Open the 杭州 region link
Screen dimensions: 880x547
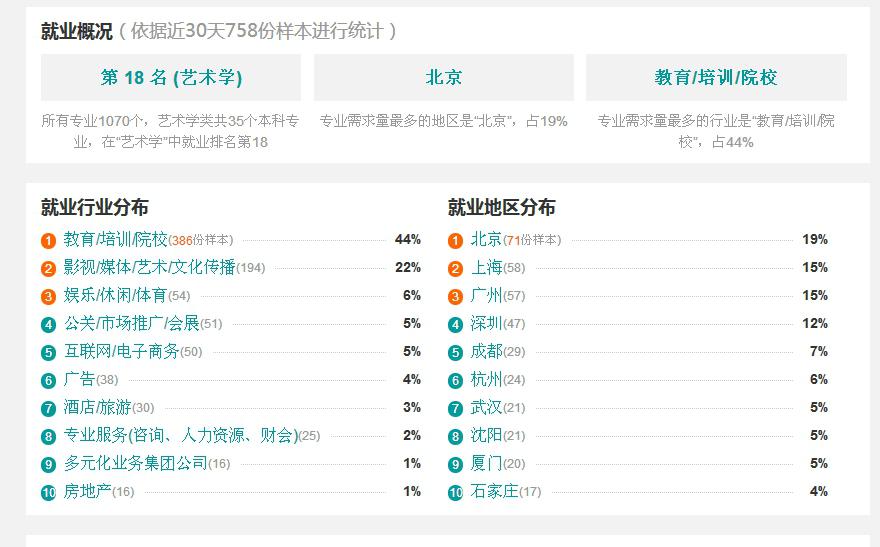click(486, 380)
